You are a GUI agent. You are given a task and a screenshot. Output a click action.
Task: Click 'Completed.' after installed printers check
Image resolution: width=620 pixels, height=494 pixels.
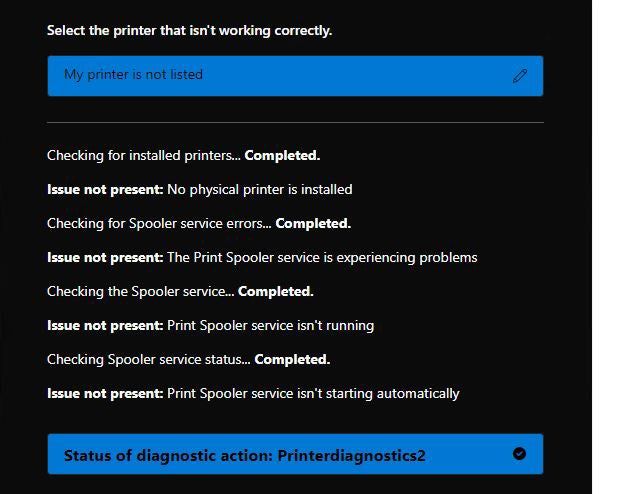282,155
